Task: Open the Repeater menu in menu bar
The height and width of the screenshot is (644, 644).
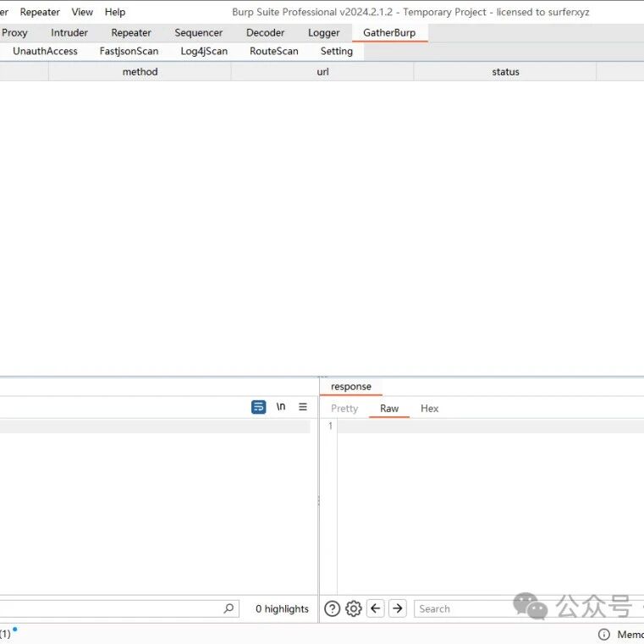Action: pyautogui.click(x=40, y=13)
